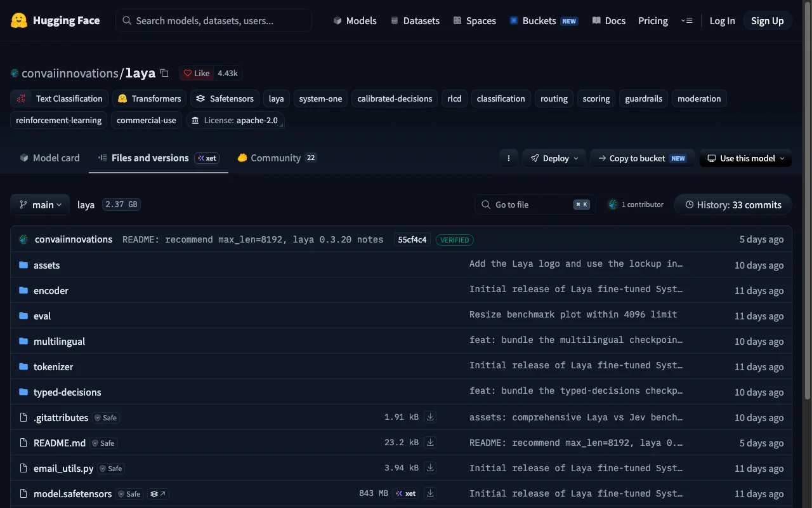Viewport: 812px width, 508px height.
Task: Open Buckets in top navigation
Action: [544, 20]
